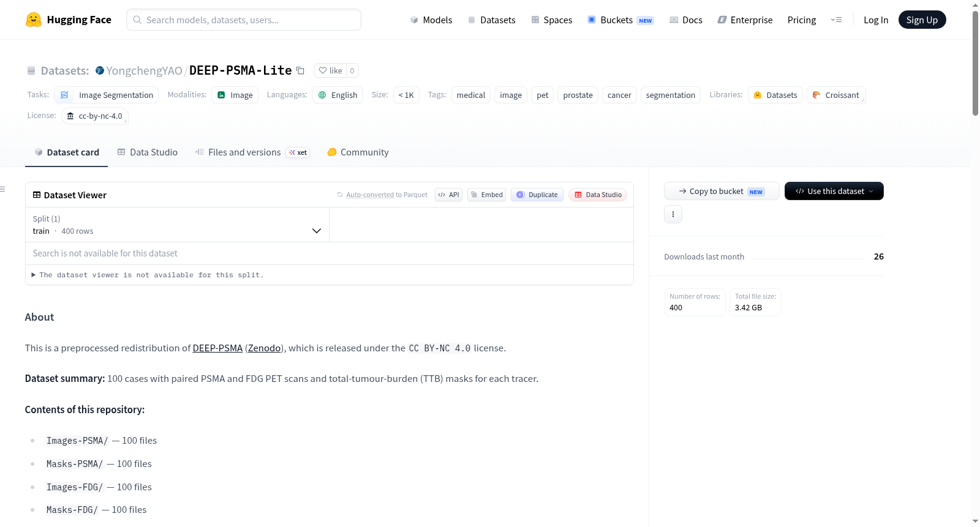This screenshot has width=980, height=527.
Task: Click the Auto-converted link
Action: pyautogui.click(x=370, y=195)
